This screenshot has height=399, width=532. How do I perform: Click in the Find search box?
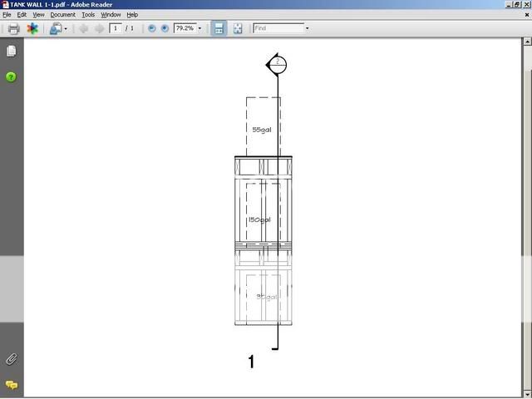[278, 28]
